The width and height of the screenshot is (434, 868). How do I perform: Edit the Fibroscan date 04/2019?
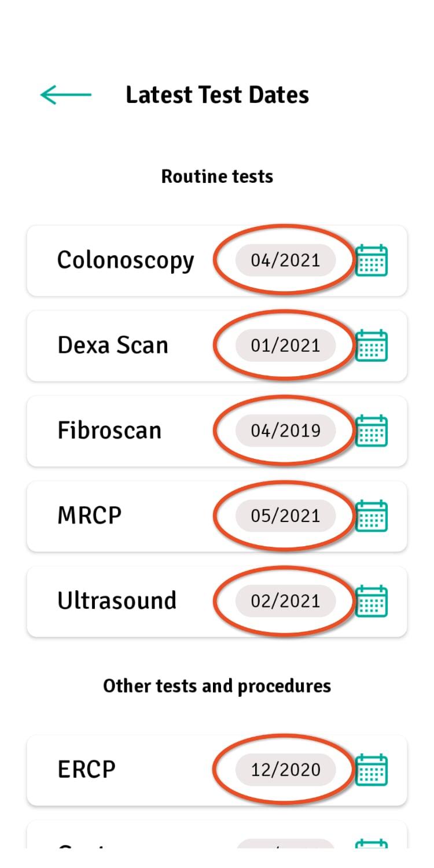point(285,431)
